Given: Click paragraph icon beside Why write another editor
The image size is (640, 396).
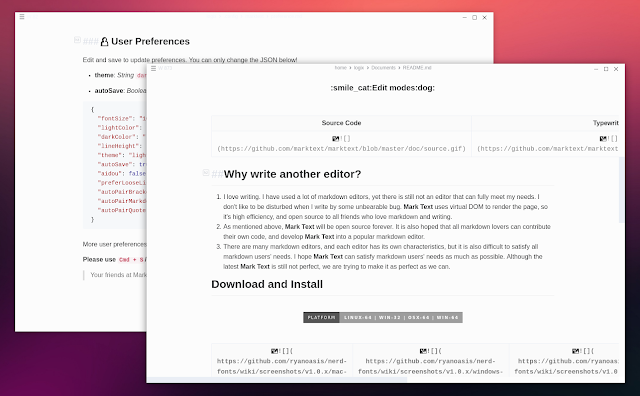Looking at the screenshot, I should point(206,173).
